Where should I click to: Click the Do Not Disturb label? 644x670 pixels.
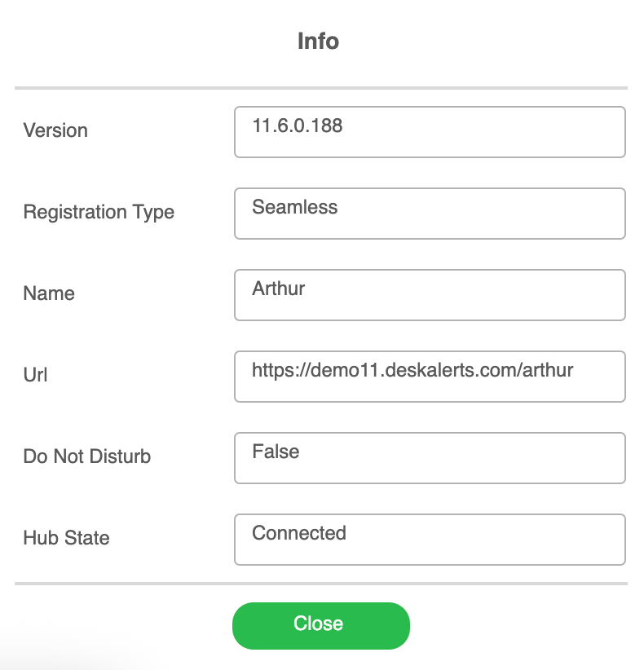point(87,456)
